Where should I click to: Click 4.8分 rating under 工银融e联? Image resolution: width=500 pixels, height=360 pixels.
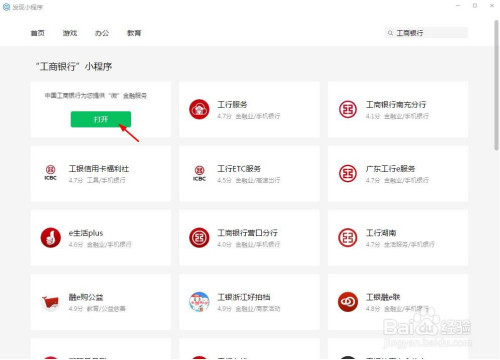tap(373, 309)
